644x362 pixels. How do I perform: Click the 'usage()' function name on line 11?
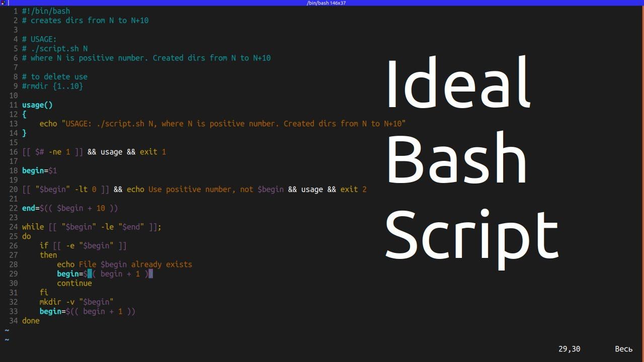(37, 105)
